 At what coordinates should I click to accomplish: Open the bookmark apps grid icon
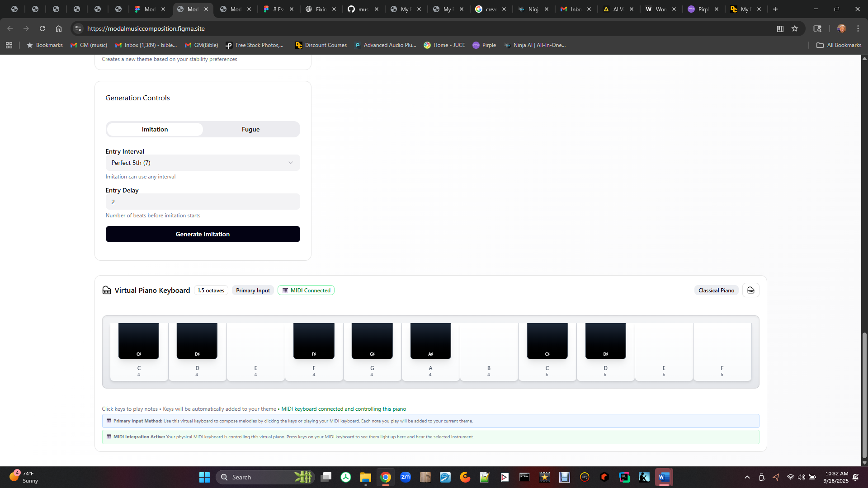tap(9, 45)
